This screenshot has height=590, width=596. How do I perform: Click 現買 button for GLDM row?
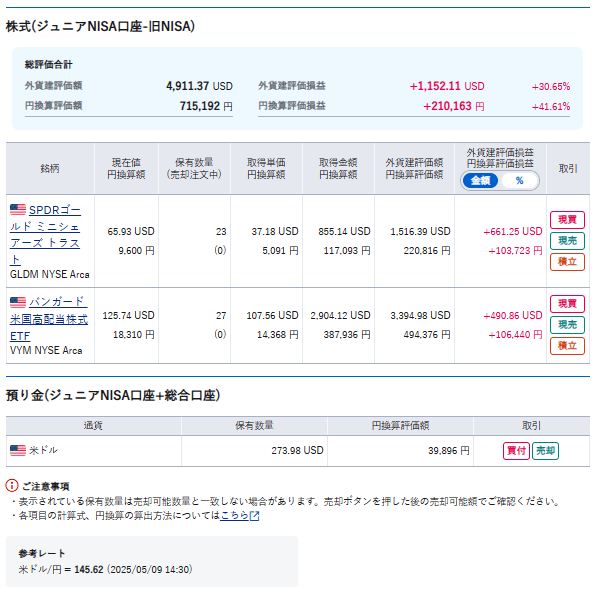567,220
